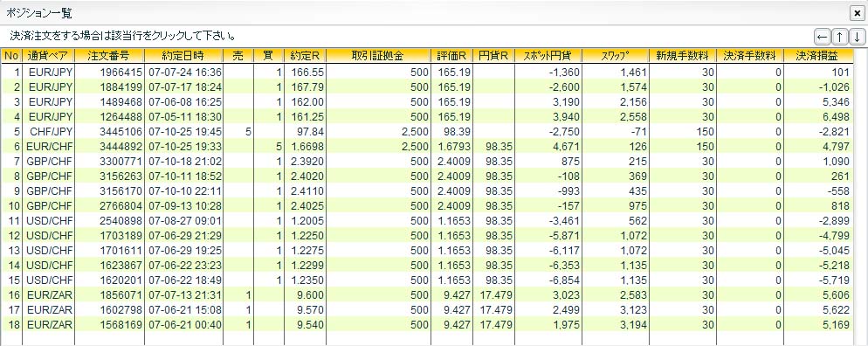This screenshot has width=868, height=346.
Task: Click settlement P/L value 4,797
Action: pyautogui.click(x=836, y=147)
